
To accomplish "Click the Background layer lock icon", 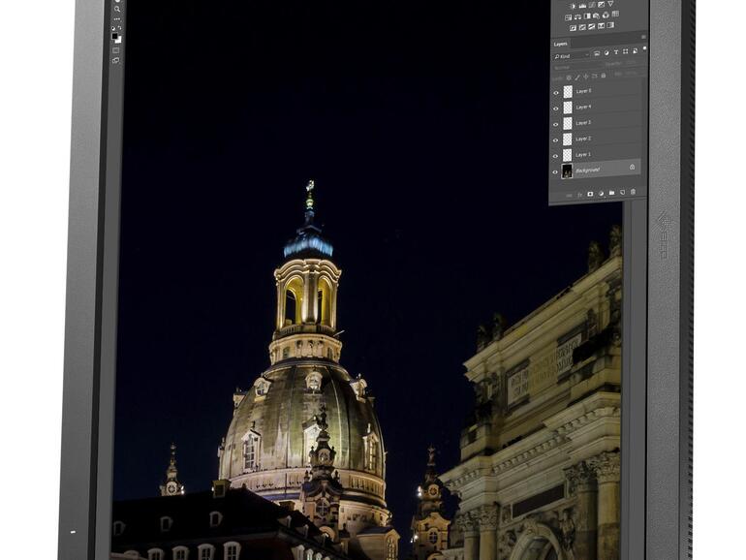I will [632, 168].
